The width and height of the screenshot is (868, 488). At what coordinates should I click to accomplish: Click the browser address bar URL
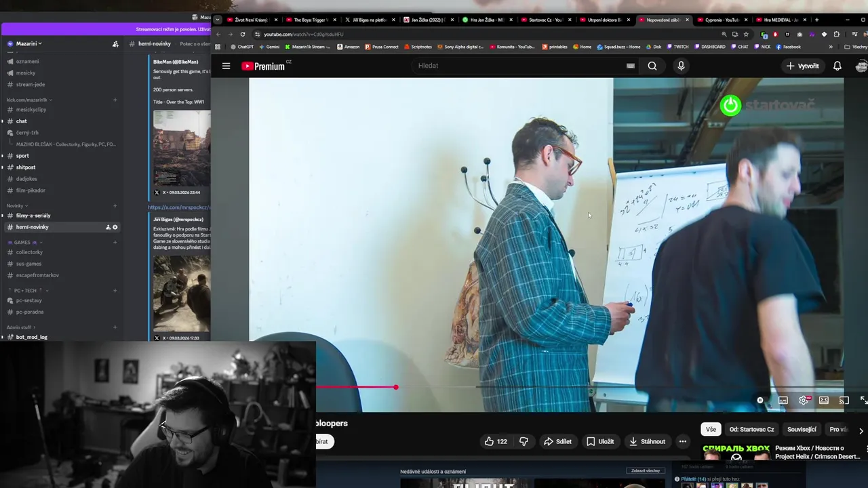point(303,34)
